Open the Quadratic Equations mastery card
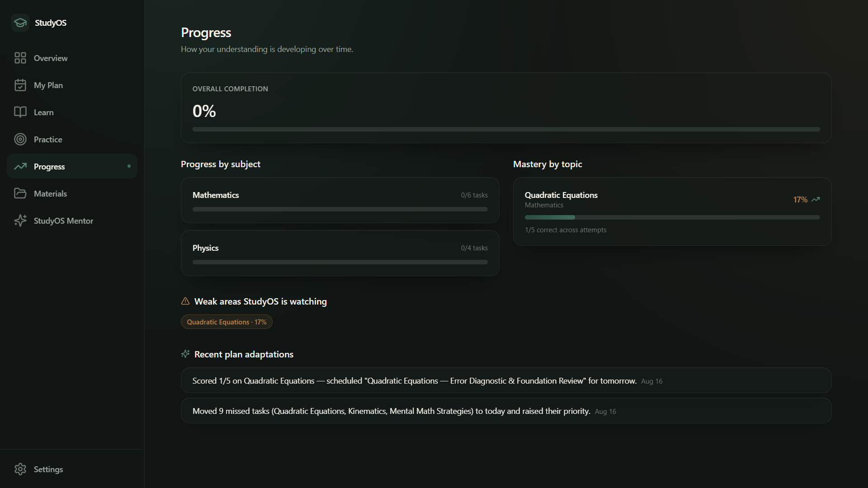Viewport: 868px width, 488px height. click(x=672, y=211)
